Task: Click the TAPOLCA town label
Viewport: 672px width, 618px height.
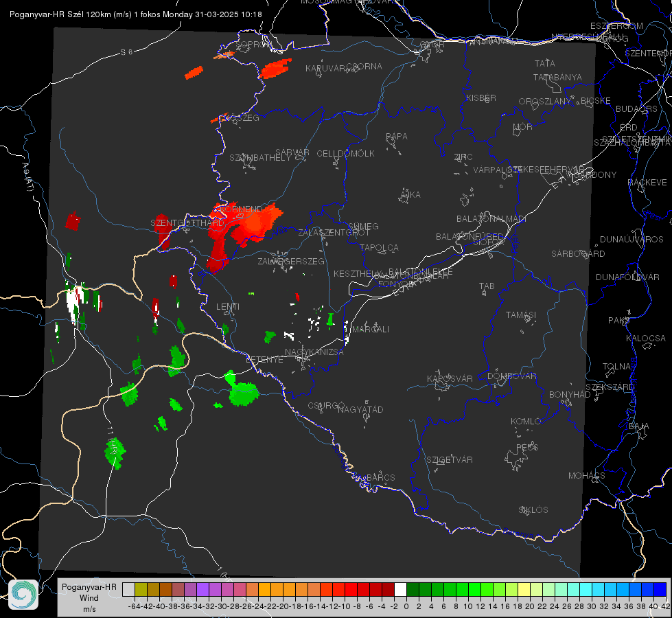Action: (379, 247)
